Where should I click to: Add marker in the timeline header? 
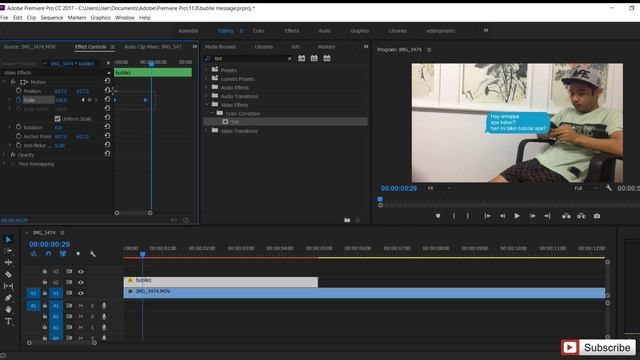pyautogui.click(x=78, y=254)
